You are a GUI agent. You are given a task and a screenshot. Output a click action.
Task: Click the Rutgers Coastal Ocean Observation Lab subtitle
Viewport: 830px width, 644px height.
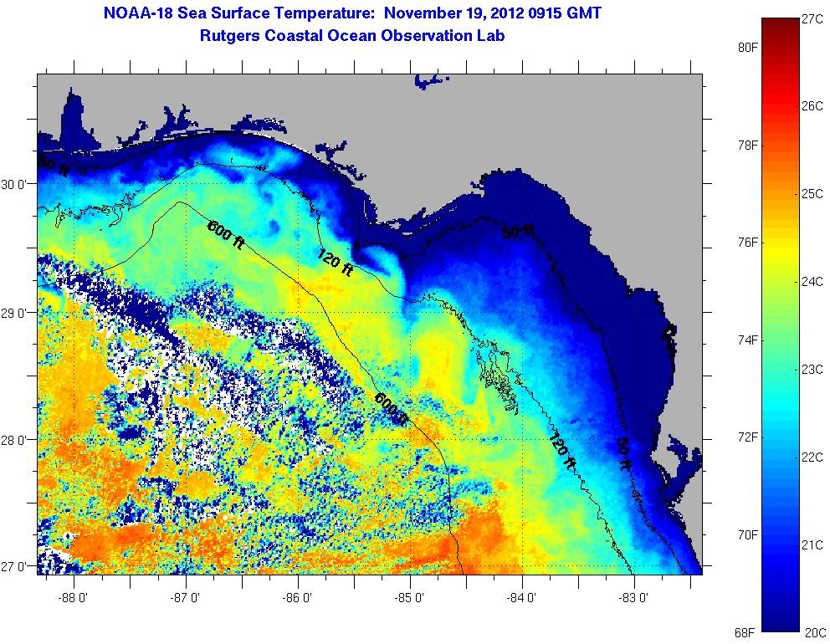352,36
